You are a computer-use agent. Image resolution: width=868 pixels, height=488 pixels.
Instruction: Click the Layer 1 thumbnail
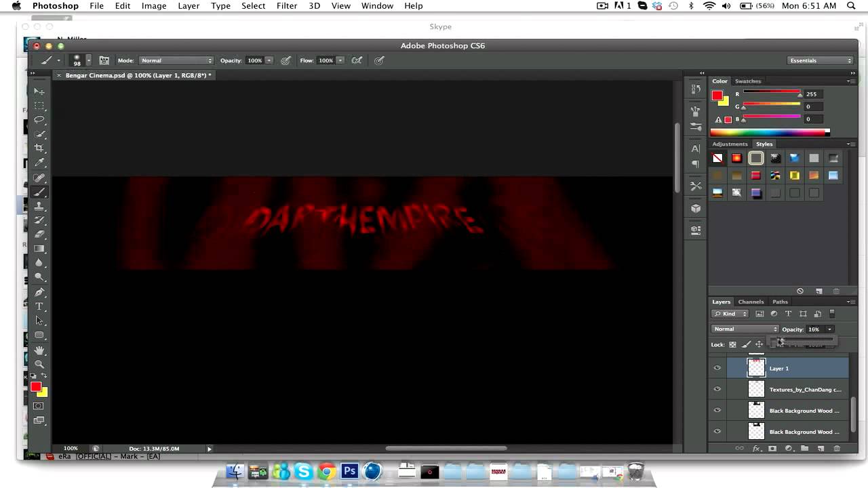[756, 368]
